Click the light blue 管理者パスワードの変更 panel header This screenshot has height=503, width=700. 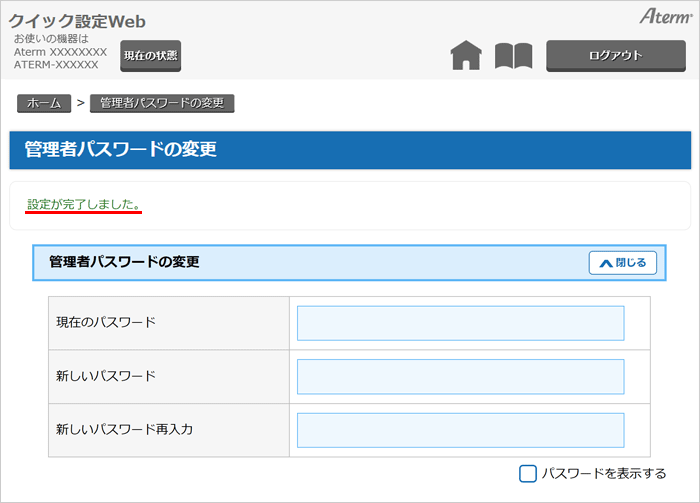(300, 262)
